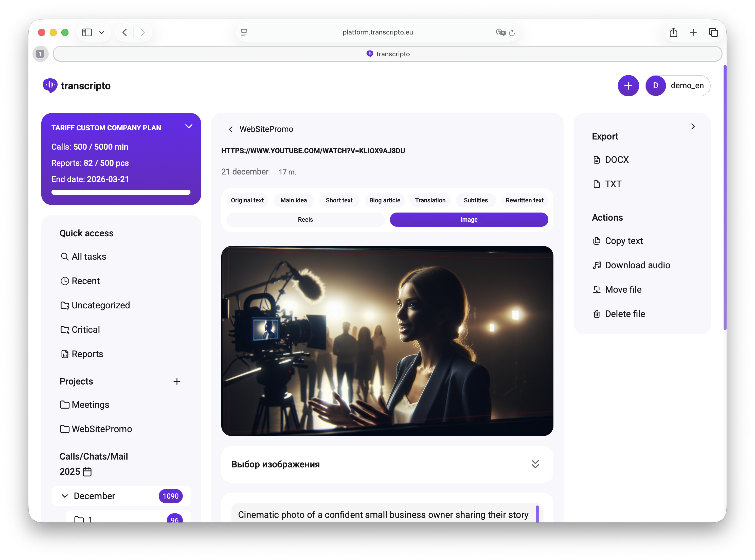The width and height of the screenshot is (755, 560).
Task: Open the 2025 calendar picker icon
Action: 87,471
